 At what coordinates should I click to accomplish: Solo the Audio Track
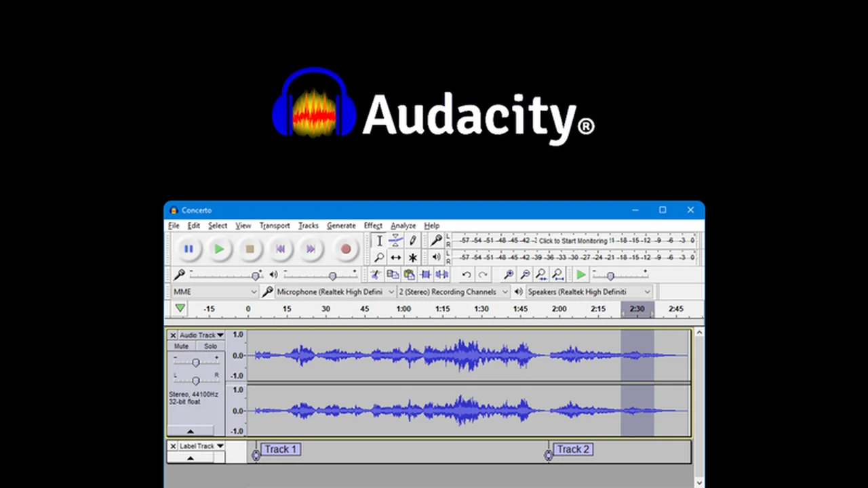[x=210, y=346]
